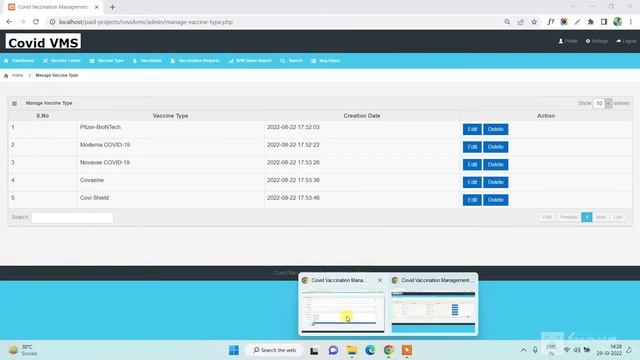Click the table Search input field
This screenshot has height=360, width=640.
72,218
